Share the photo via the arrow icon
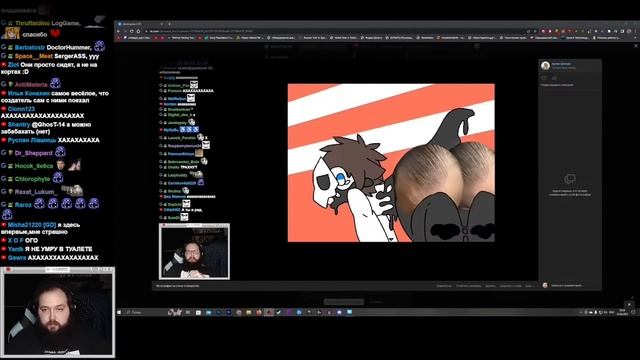Image resolution: width=640 pixels, height=360 pixels. [554, 78]
